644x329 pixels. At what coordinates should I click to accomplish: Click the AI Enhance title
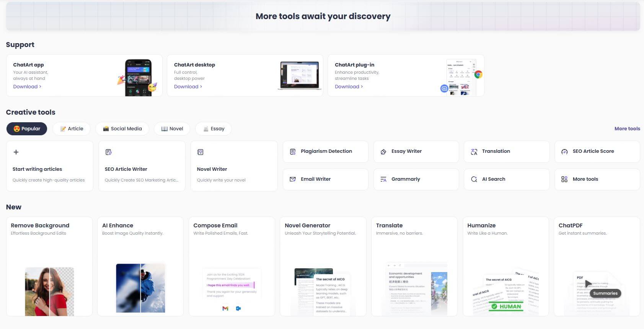pos(118,225)
